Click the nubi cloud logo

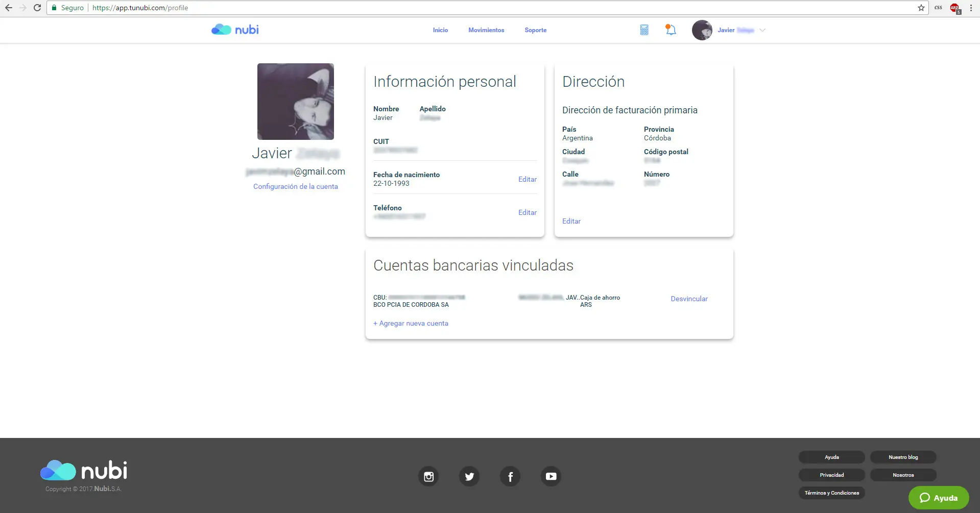(221, 29)
